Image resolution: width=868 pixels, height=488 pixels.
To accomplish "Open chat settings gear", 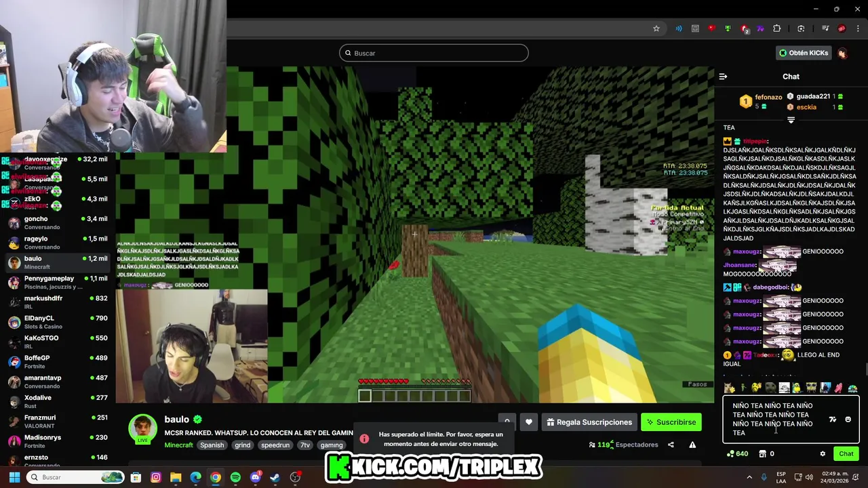I will (823, 453).
